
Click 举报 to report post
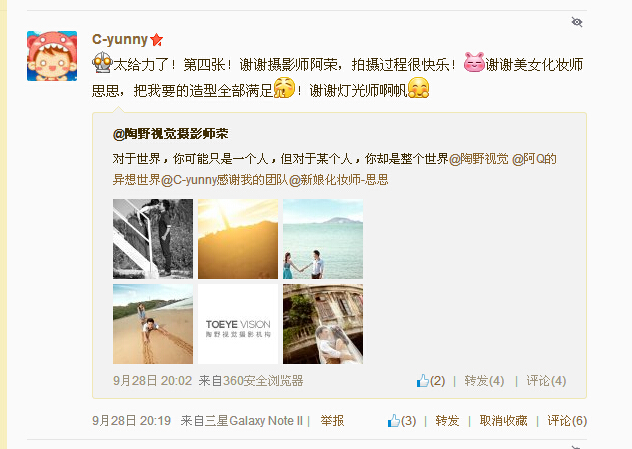(x=332, y=421)
